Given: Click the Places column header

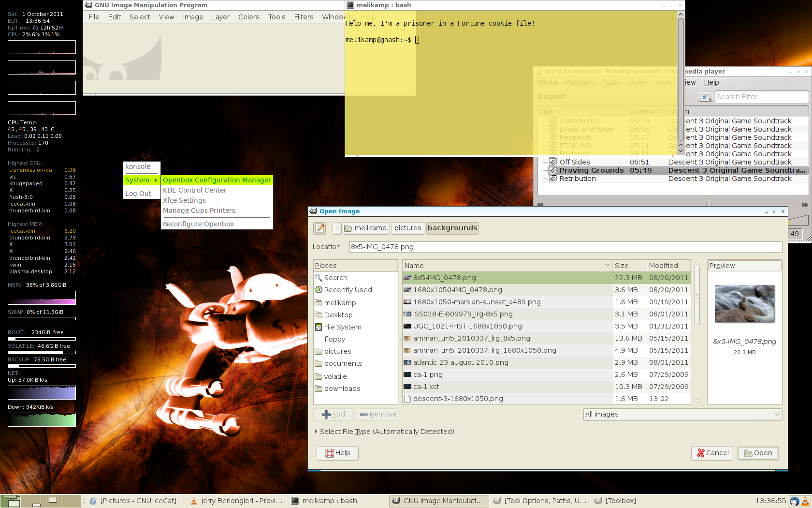Looking at the screenshot, I should (x=355, y=266).
